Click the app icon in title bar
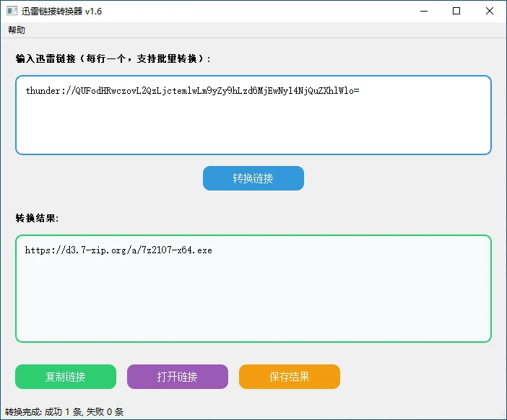The width and height of the screenshot is (507, 420). tap(11, 11)
